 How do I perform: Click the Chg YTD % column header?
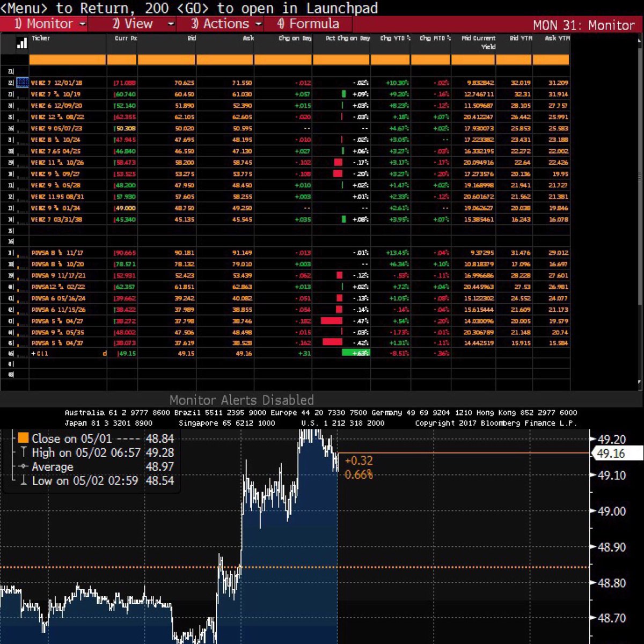[x=395, y=39]
